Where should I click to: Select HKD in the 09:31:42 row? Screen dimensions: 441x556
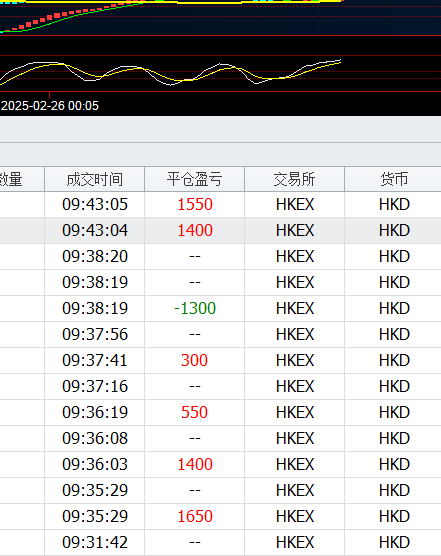pyautogui.click(x=394, y=542)
